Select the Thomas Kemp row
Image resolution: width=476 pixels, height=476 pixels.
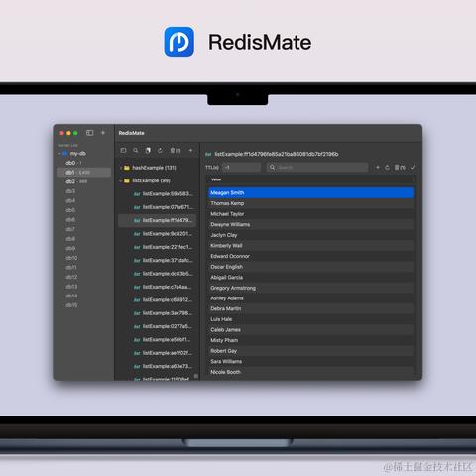click(x=310, y=203)
